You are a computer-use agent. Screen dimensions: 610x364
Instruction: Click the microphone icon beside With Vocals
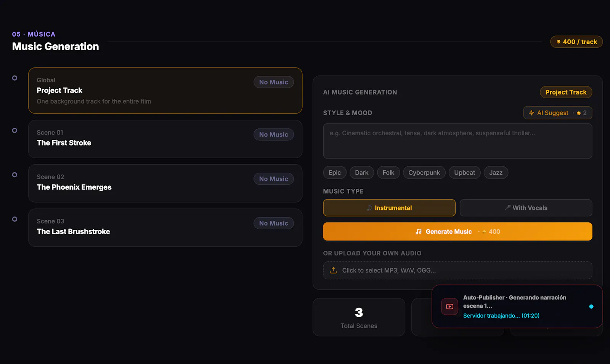point(508,208)
